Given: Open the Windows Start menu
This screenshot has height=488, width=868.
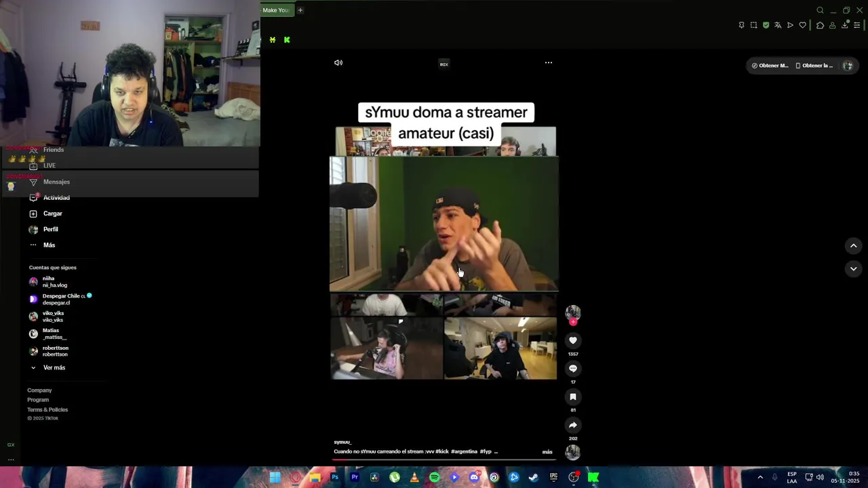Looking at the screenshot, I should 275,478.
